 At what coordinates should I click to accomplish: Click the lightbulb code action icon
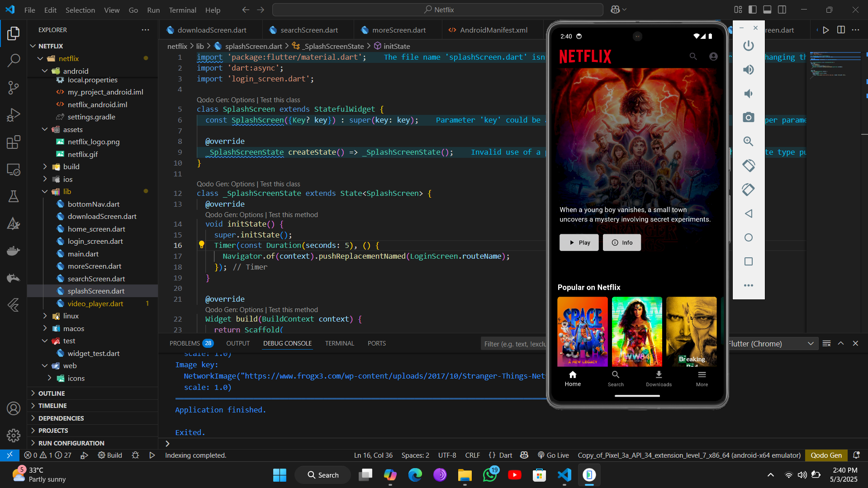tap(202, 245)
